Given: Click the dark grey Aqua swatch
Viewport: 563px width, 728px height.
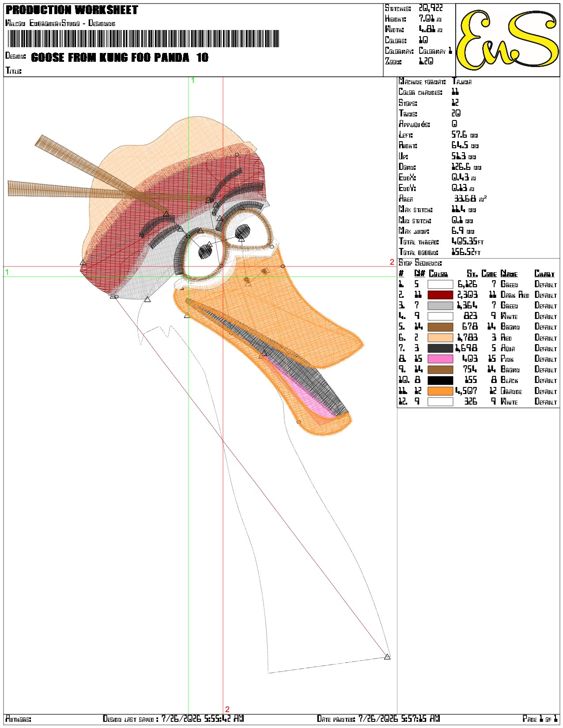Looking at the screenshot, I should pos(440,349).
